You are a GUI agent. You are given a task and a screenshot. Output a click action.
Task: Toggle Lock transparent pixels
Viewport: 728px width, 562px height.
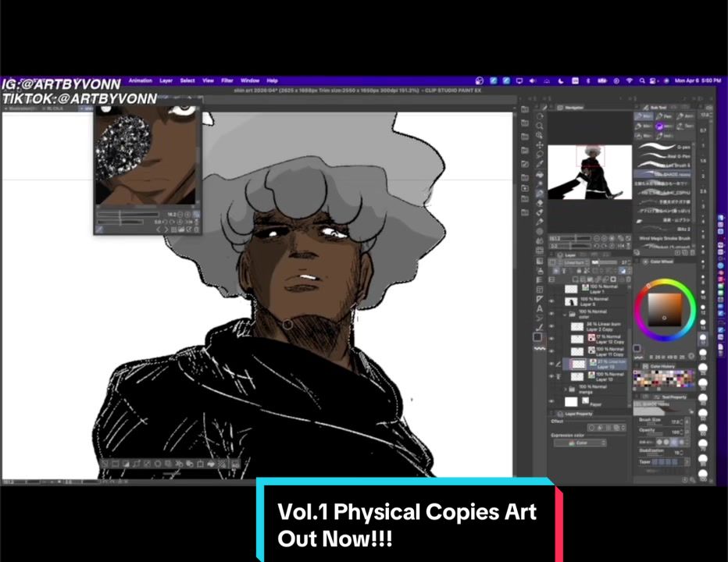point(587,271)
